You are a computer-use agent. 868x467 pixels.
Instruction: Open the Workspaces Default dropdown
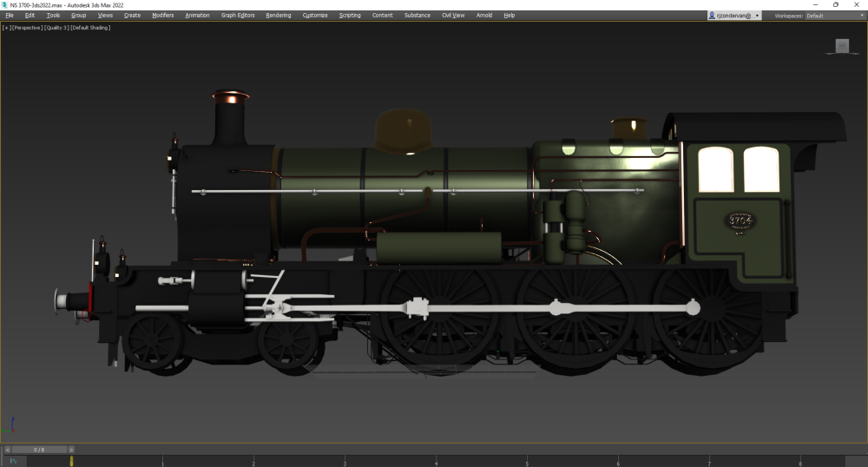(826, 16)
